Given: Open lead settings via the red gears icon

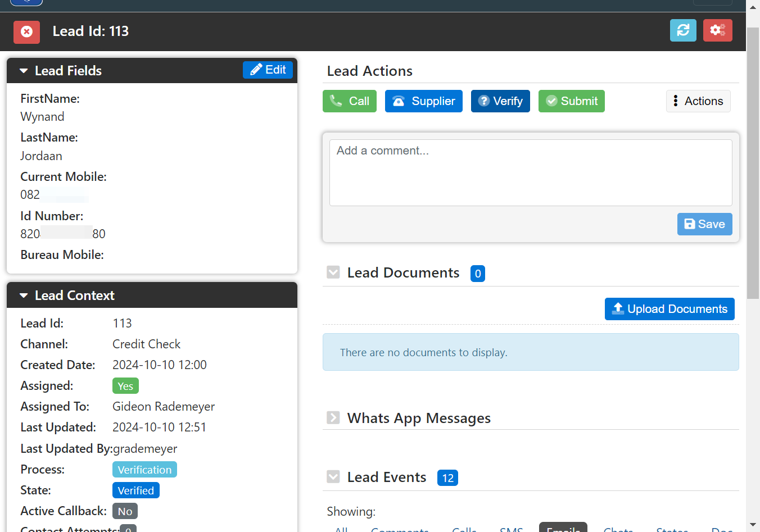Looking at the screenshot, I should pyautogui.click(x=718, y=30).
